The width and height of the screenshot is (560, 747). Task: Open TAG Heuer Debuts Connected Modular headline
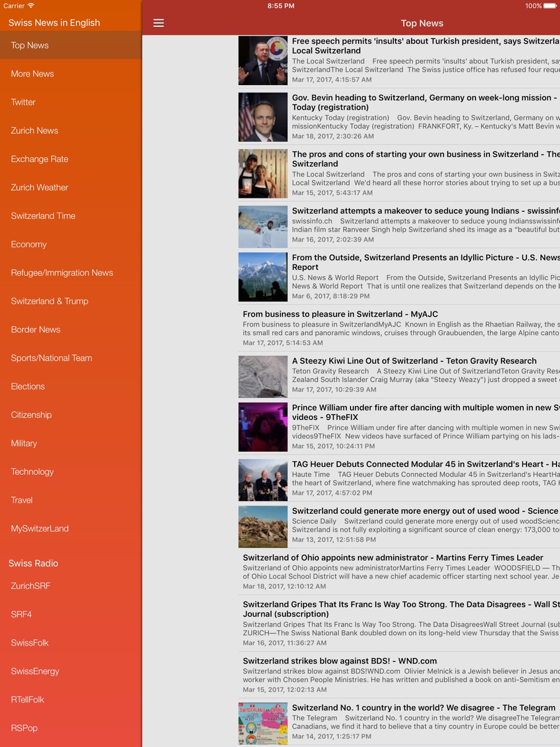point(426,464)
